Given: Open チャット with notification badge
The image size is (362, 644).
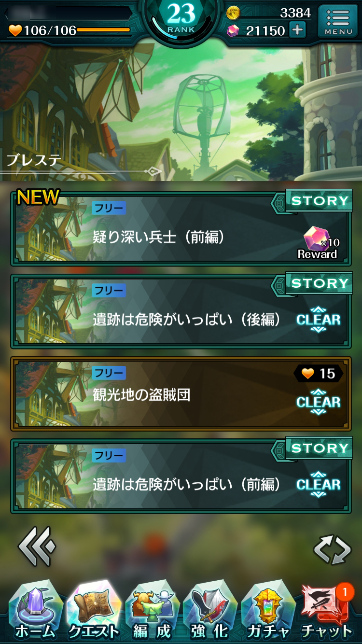Looking at the screenshot, I should (327, 611).
